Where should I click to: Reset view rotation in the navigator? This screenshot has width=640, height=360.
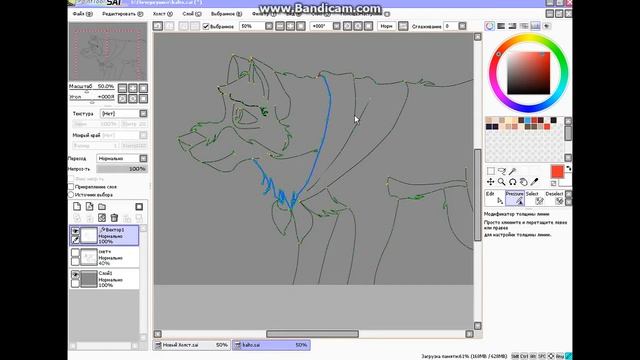tap(143, 98)
